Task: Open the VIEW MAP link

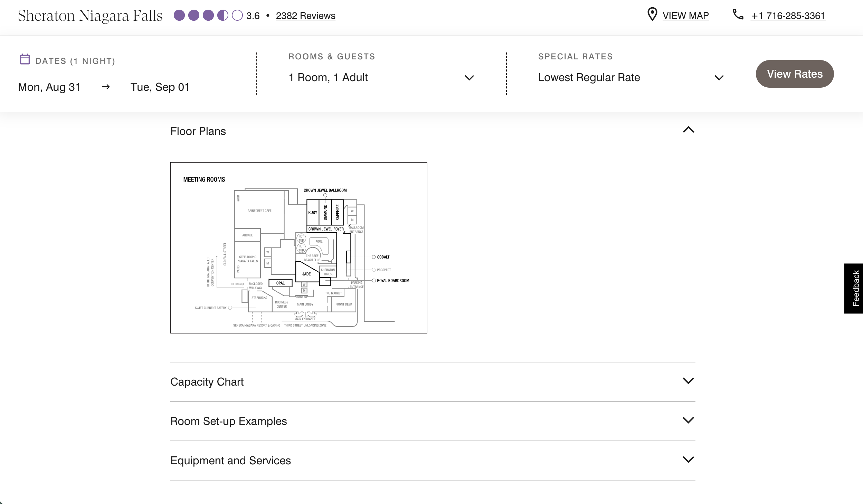Action: click(x=685, y=16)
